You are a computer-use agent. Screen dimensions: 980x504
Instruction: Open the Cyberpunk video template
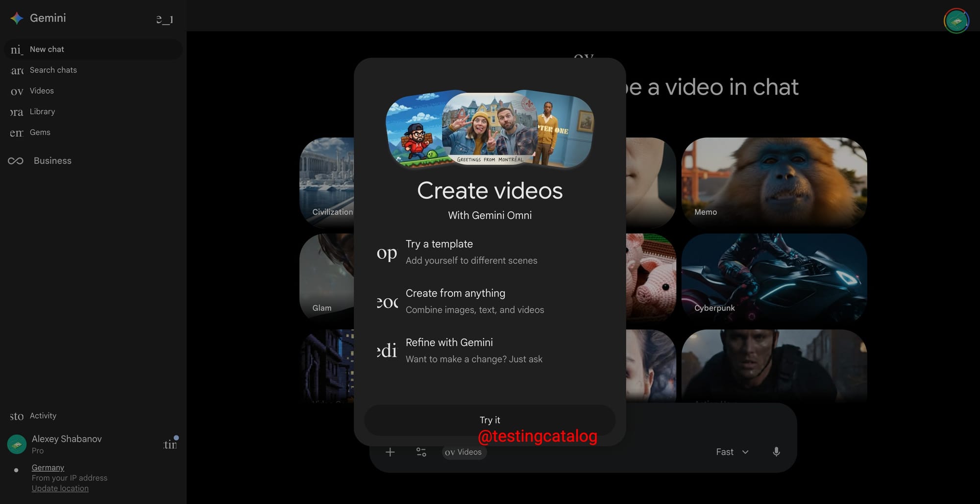tap(774, 277)
